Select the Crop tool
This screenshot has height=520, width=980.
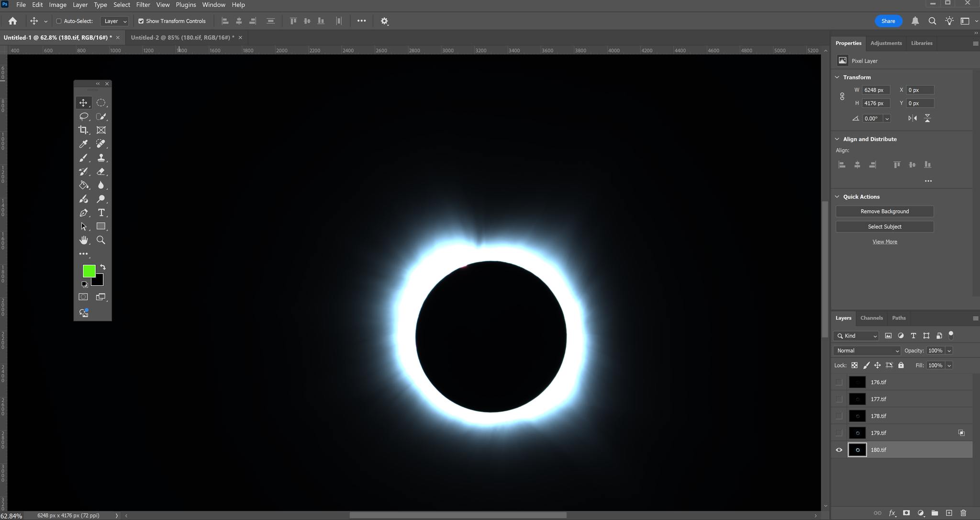tap(83, 130)
